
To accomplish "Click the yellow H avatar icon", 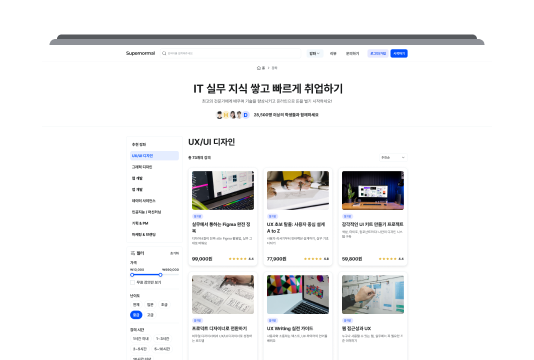I will pyautogui.click(x=226, y=115).
